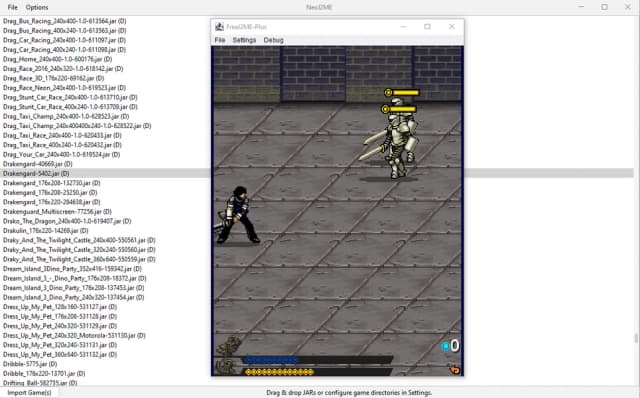Select Drag_Your_Car_240x400 jar entry

[62, 154]
